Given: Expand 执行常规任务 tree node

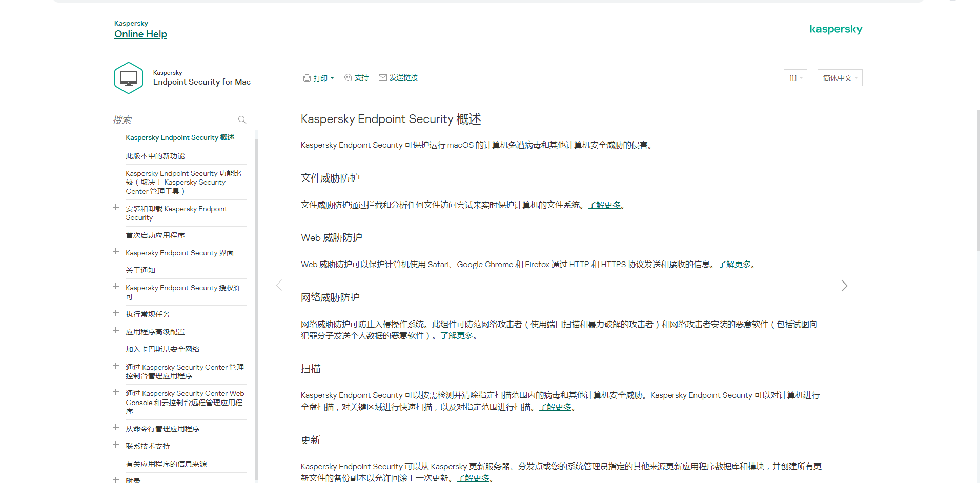Looking at the screenshot, I should (x=116, y=313).
